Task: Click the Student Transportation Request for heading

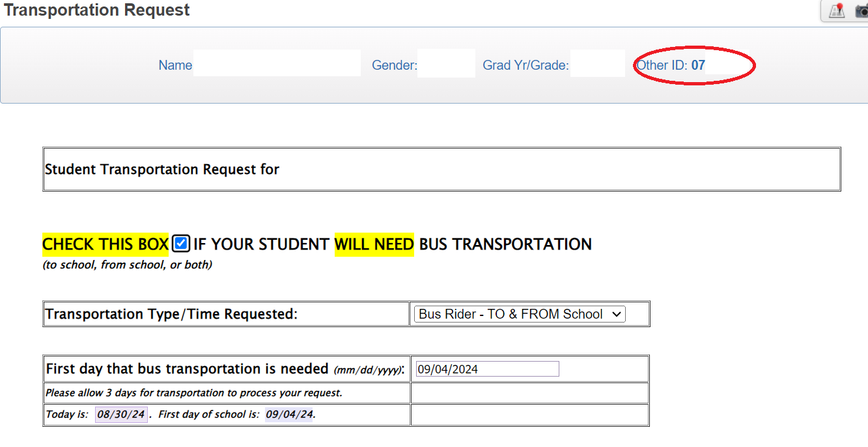Action: [x=162, y=169]
